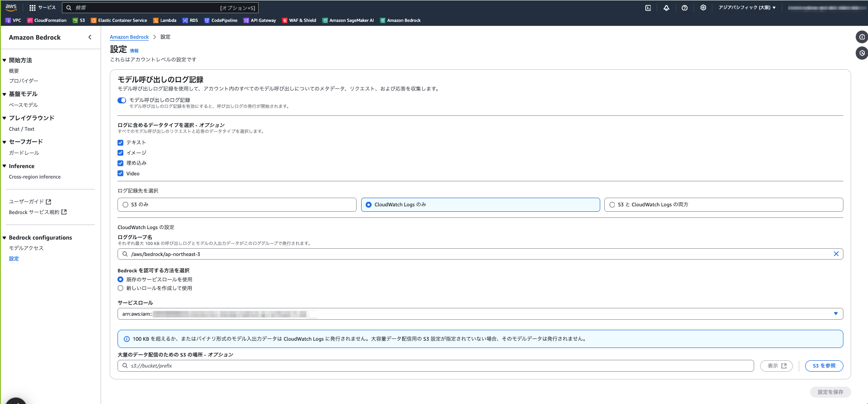Viewport: 868px width, 404px height.
Task: Click the s3://bucket/prefix input field
Action: point(436,366)
